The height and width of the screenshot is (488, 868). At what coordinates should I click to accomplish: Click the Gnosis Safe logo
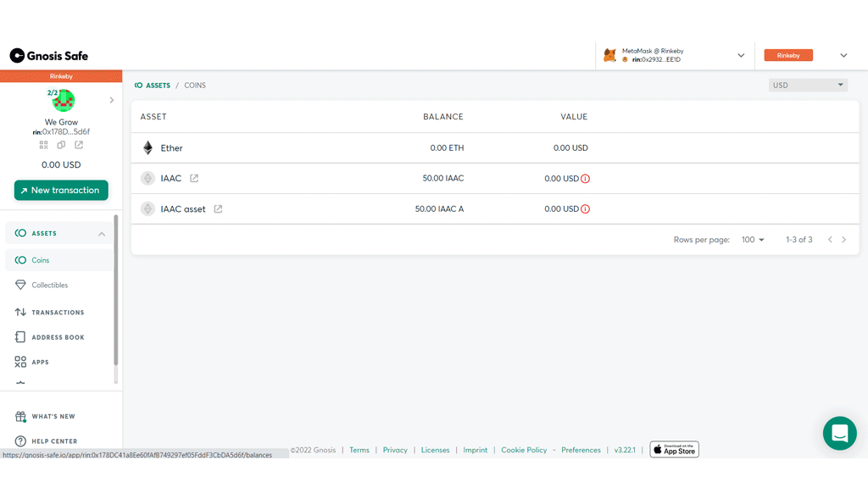49,56
